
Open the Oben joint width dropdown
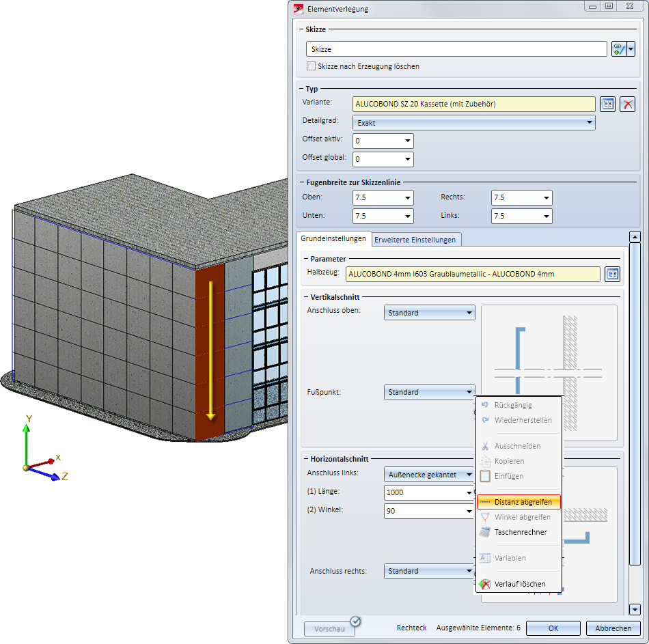tap(408, 198)
